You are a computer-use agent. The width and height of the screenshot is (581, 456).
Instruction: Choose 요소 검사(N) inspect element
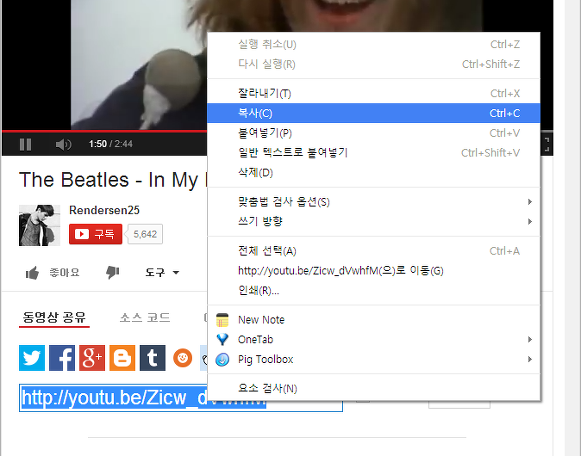[x=374, y=388]
